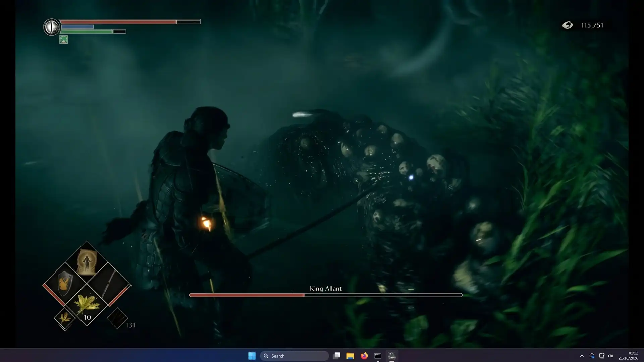644x362 pixels.
Task: Click the circular character emblem beside the health bar
Action: click(52, 27)
